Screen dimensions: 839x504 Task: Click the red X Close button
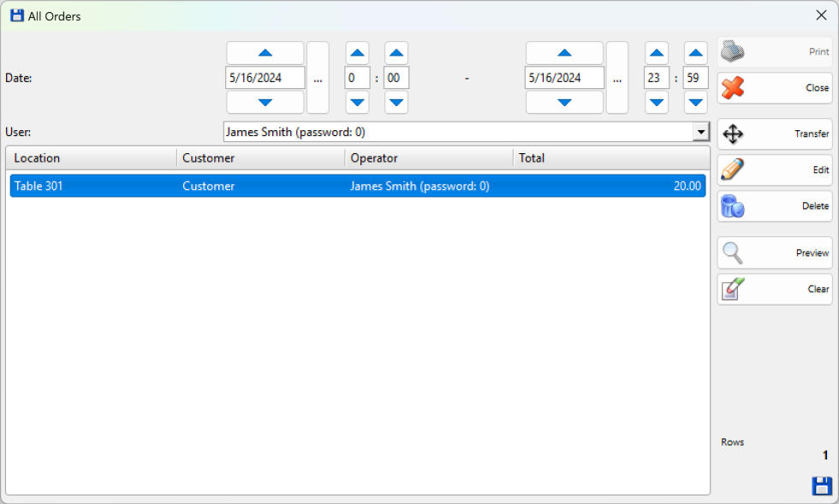click(775, 88)
